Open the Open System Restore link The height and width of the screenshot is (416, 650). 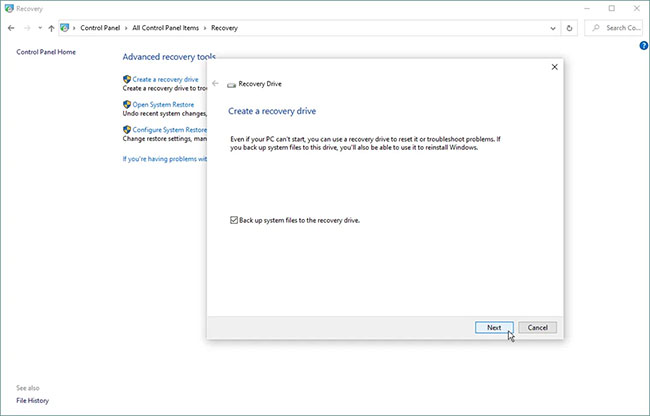click(x=163, y=104)
